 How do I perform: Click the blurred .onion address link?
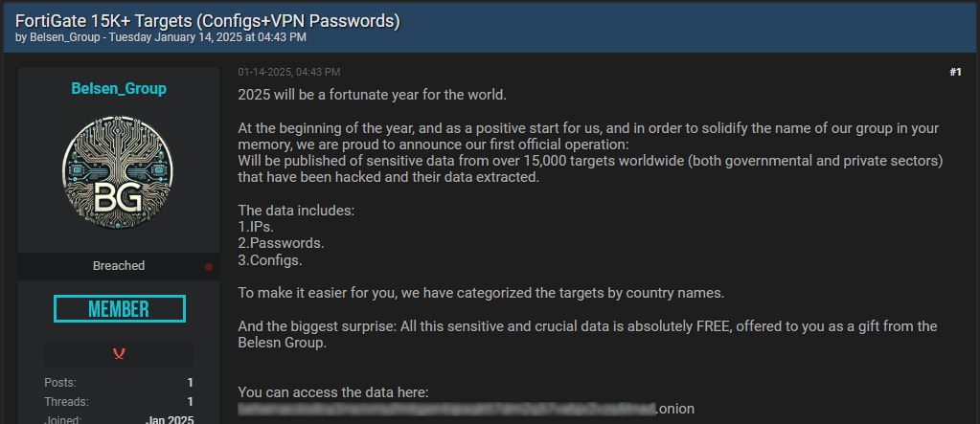point(467,409)
